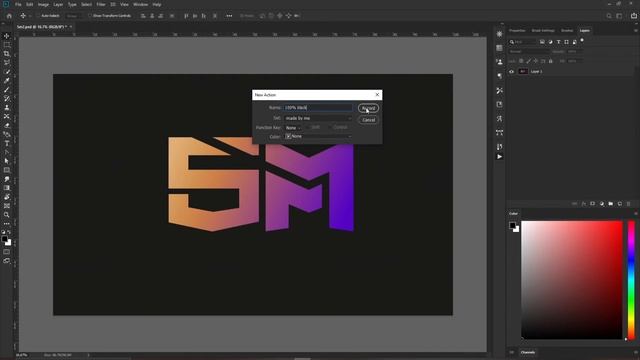
Task: Open the Actions panel play icon
Action: (x=500, y=157)
